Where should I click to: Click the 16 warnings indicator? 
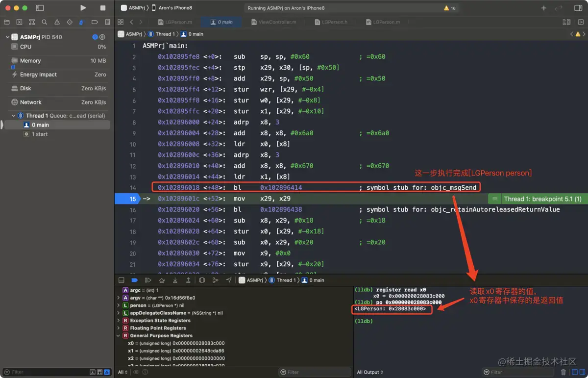(x=450, y=8)
